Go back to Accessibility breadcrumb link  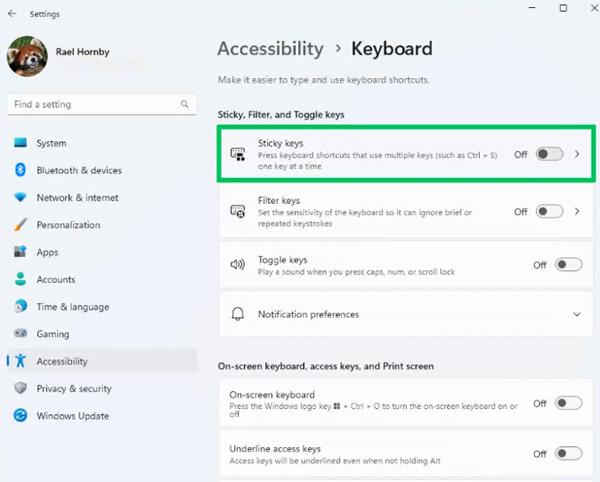point(270,48)
